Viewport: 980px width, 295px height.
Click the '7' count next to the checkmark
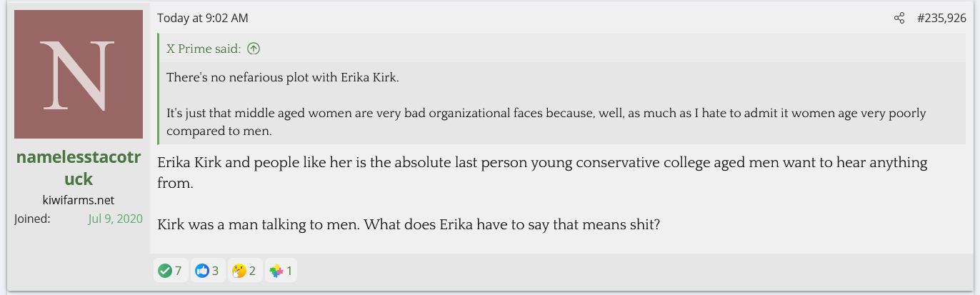click(x=178, y=271)
